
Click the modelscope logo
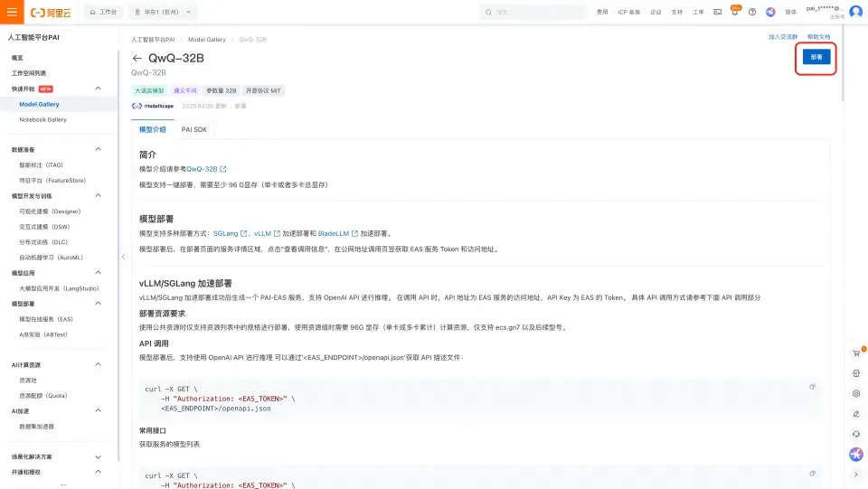coord(153,107)
